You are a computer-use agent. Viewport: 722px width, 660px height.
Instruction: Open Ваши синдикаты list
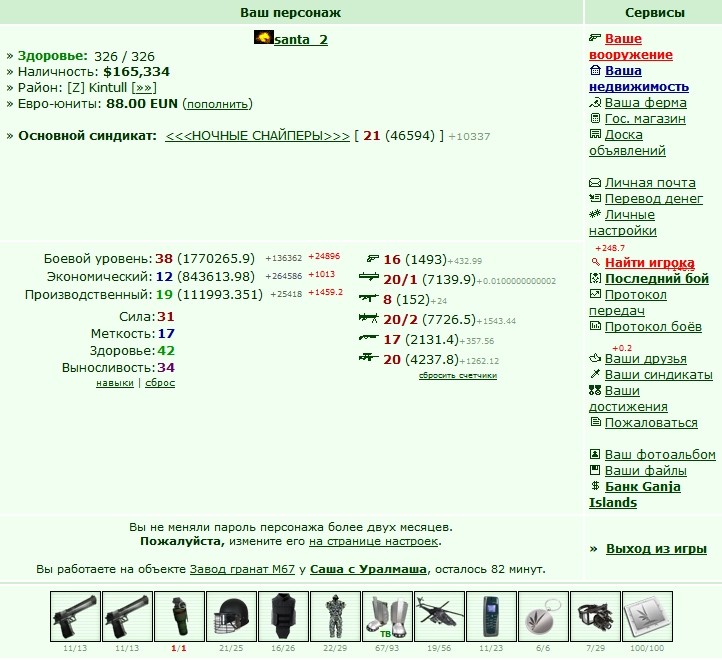pyautogui.click(x=658, y=374)
